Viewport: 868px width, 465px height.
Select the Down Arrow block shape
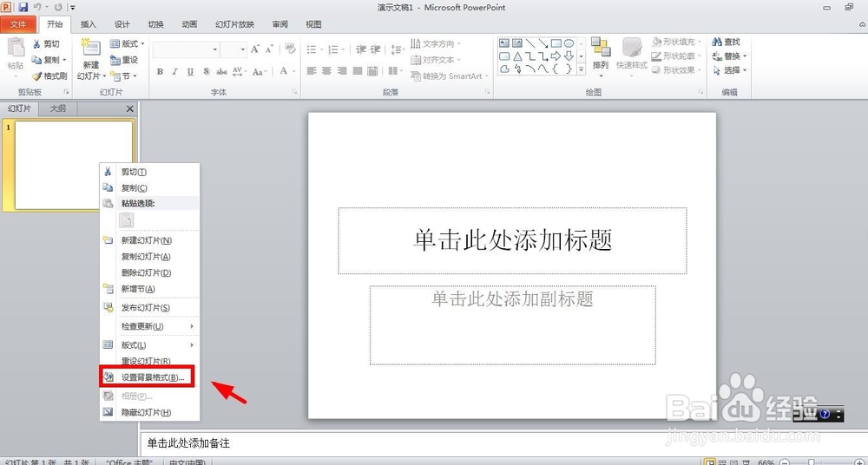[569, 56]
